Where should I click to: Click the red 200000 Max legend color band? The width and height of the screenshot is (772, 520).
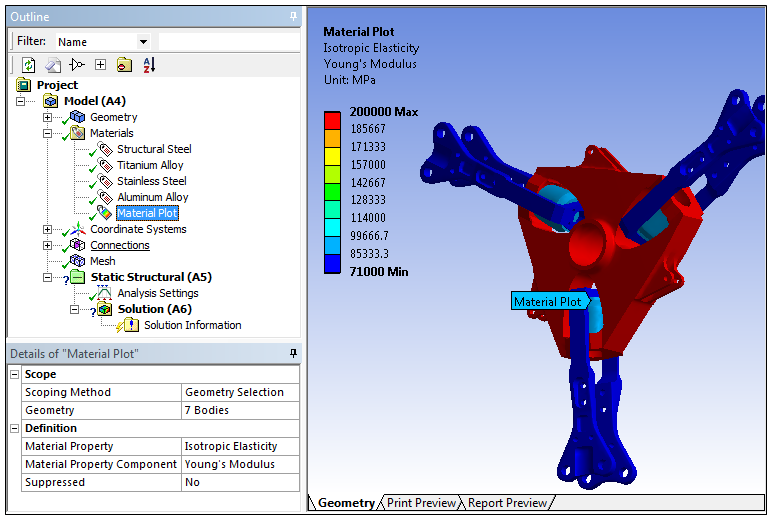tap(332, 119)
